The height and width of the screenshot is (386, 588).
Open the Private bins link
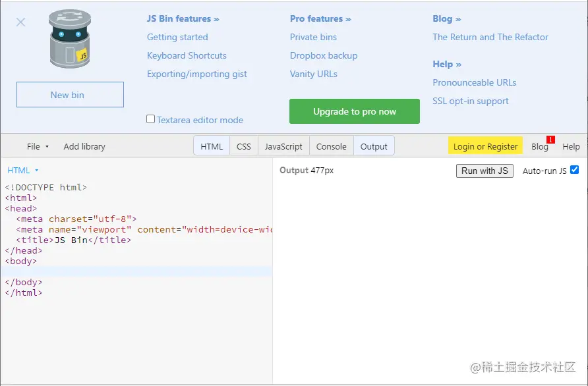313,37
